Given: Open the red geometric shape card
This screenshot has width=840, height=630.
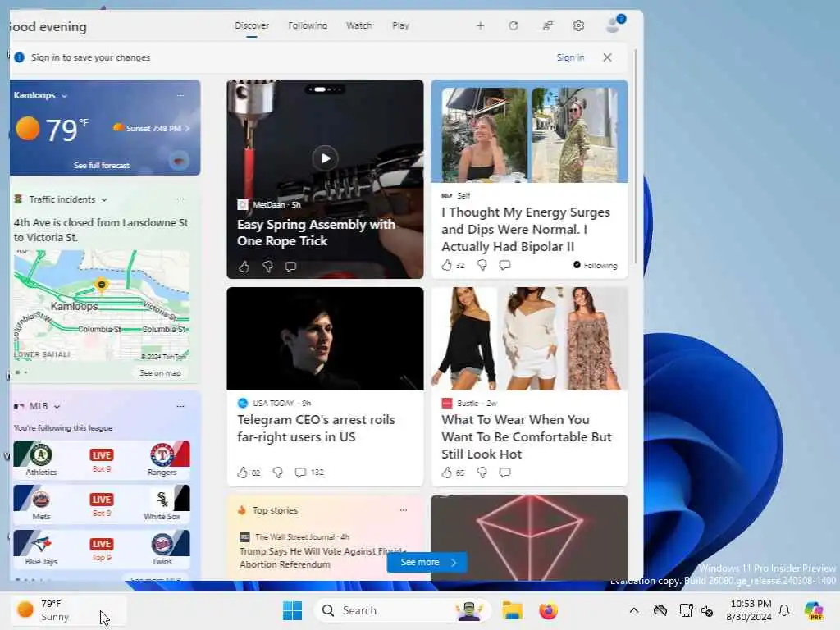Looking at the screenshot, I should coord(529,537).
